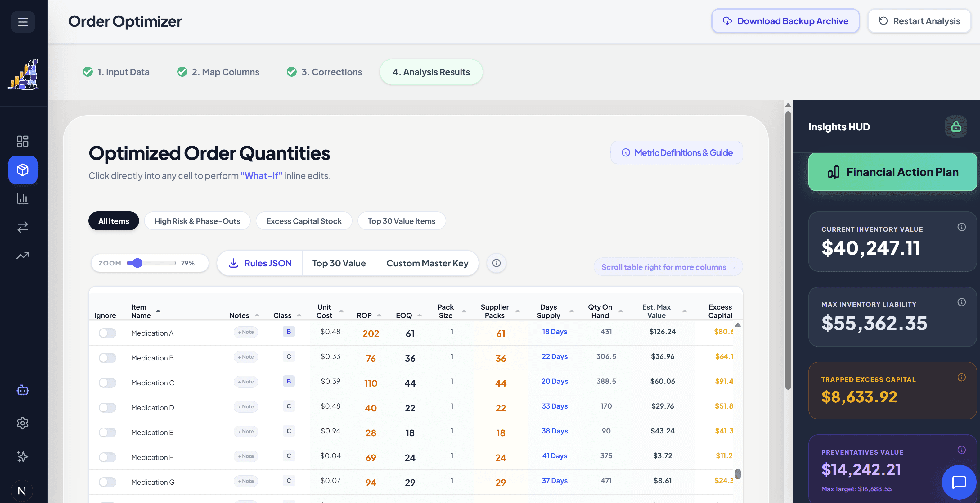Open the dashboard grid icon in sidebar

click(x=22, y=141)
